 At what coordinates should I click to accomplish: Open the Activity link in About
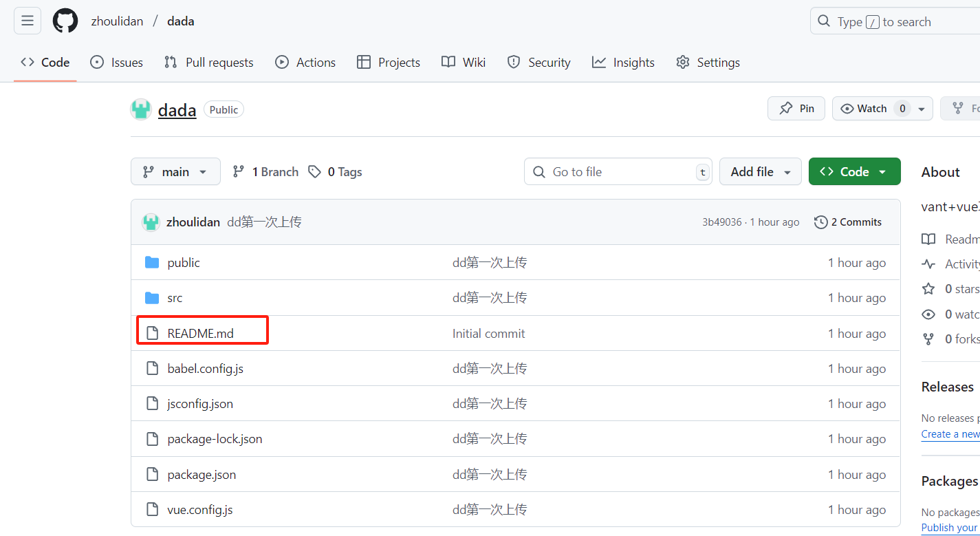coord(951,264)
